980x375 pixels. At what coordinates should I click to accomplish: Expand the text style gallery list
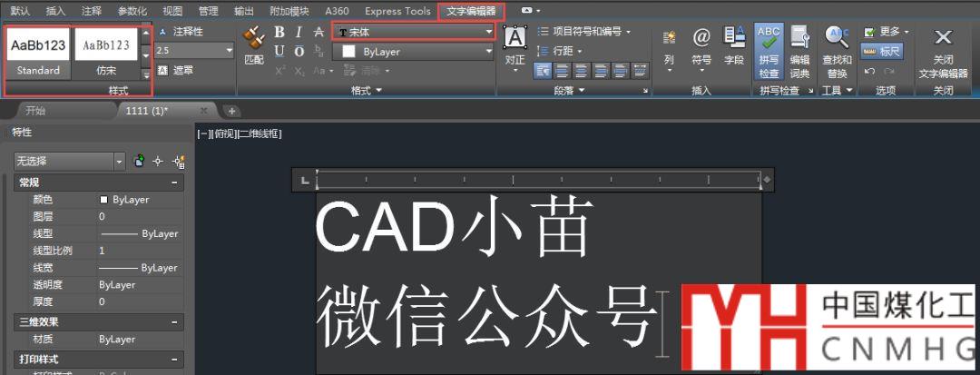point(146,74)
